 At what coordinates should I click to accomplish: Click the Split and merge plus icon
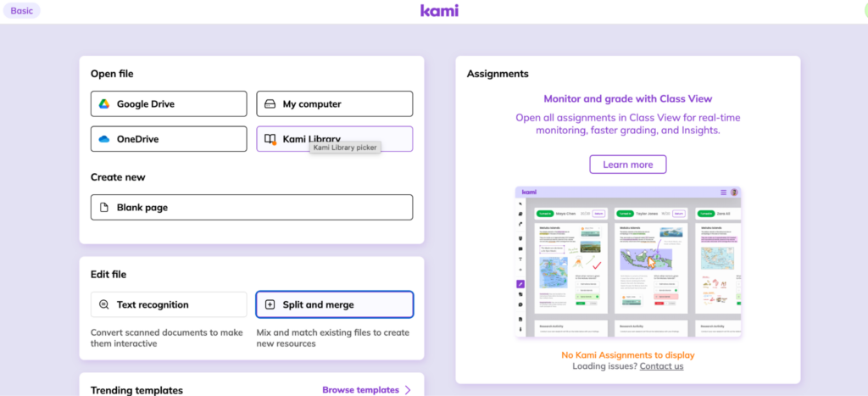coord(270,304)
